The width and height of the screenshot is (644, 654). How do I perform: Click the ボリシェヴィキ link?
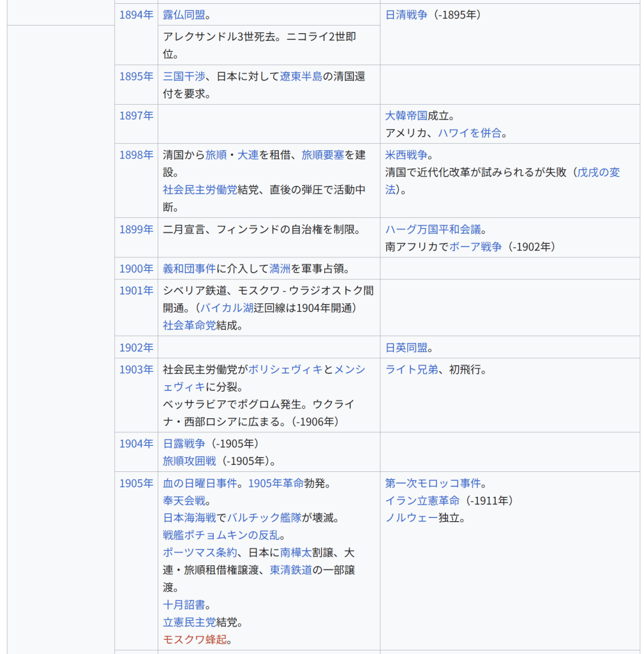285,370
